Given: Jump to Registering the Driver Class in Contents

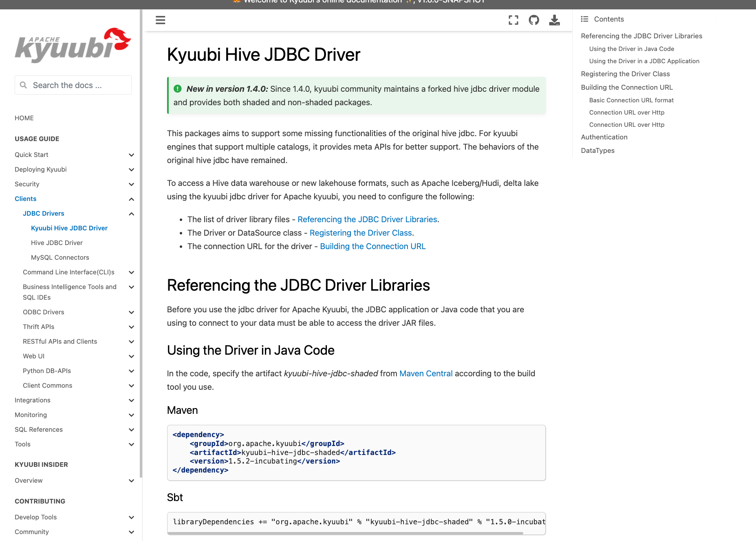Looking at the screenshot, I should point(625,74).
